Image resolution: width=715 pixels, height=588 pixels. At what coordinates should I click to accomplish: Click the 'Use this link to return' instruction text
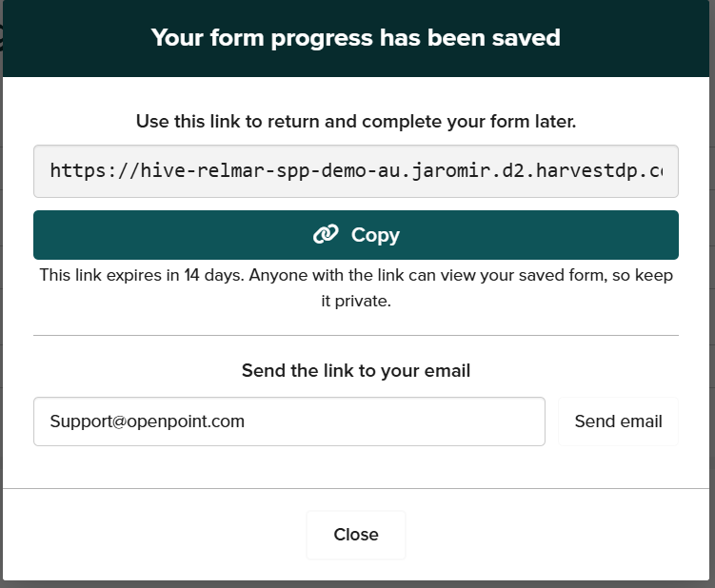tap(355, 122)
